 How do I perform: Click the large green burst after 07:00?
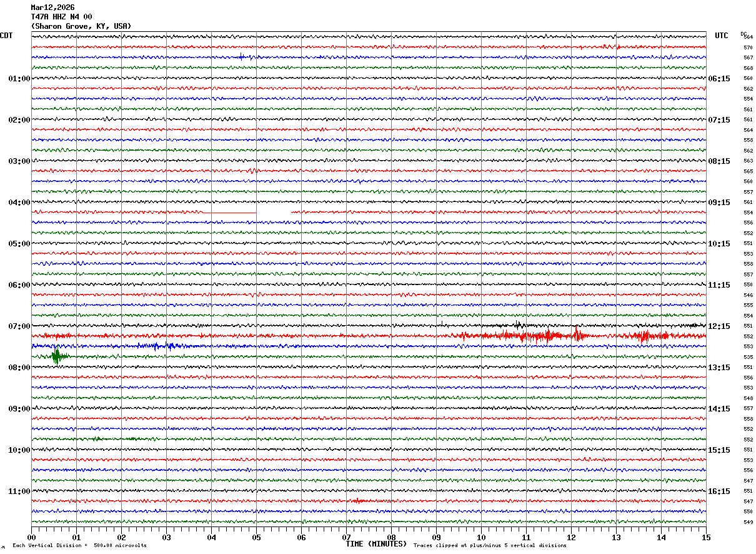57,356
